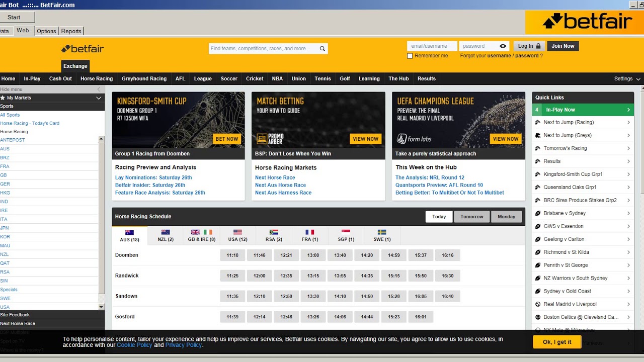
Task: Click sidebar scrollbar down arrow
Action: click(x=101, y=307)
